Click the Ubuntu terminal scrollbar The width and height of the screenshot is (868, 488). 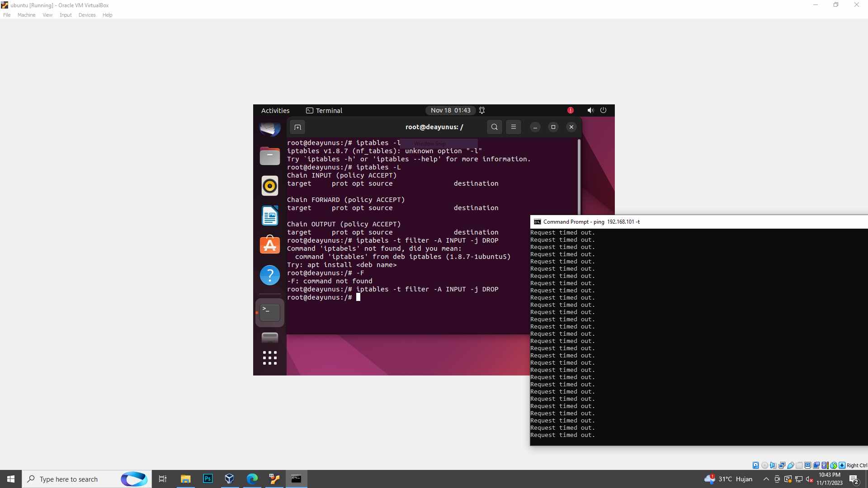579,177
